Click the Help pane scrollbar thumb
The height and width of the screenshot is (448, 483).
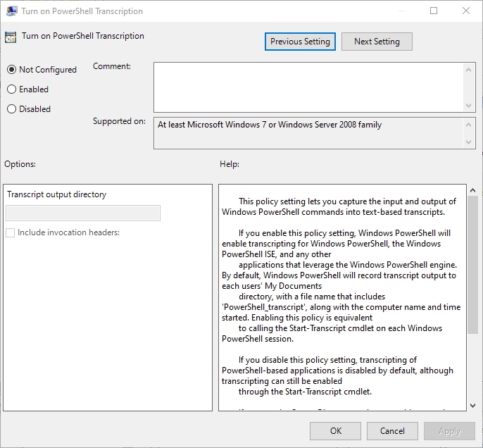(x=472, y=265)
